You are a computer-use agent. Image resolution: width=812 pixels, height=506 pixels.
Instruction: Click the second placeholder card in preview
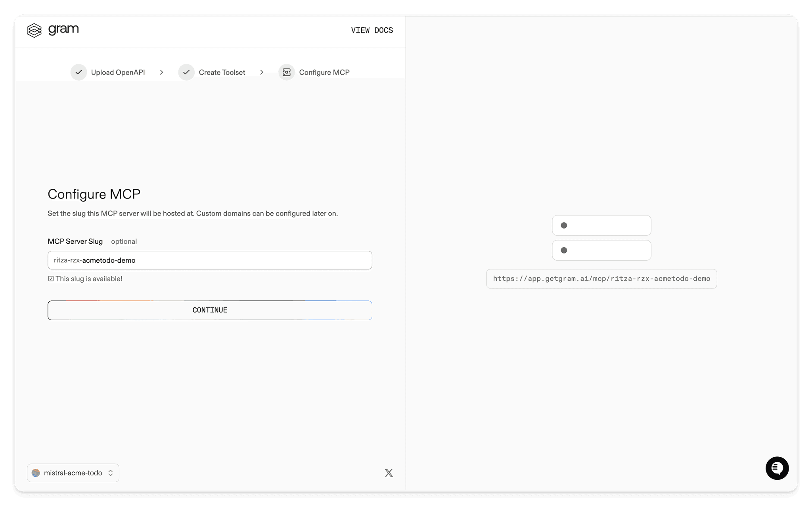(x=601, y=250)
